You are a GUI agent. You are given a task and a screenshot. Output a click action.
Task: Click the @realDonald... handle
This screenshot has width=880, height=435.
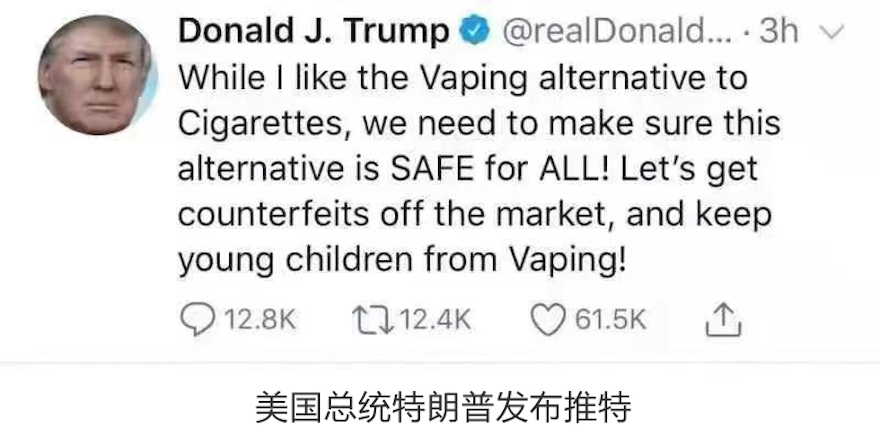click(617, 32)
